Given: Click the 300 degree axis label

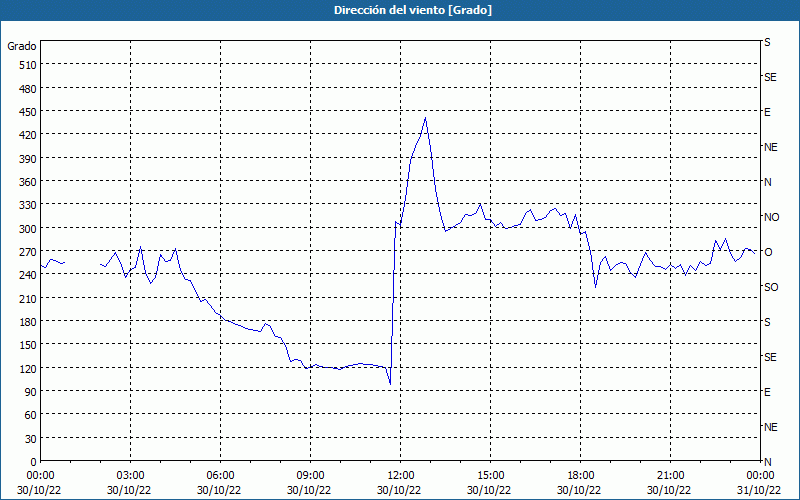Looking at the screenshot, I should click(x=28, y=229).
